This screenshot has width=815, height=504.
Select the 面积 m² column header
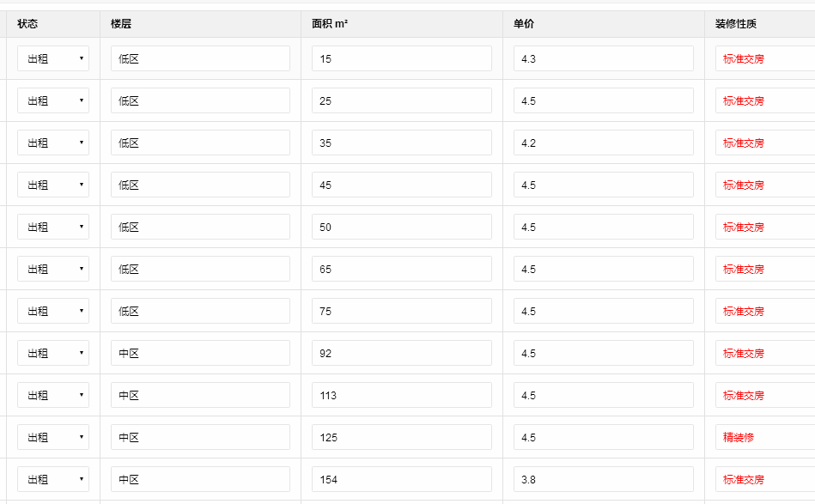[x=330, y=24]
